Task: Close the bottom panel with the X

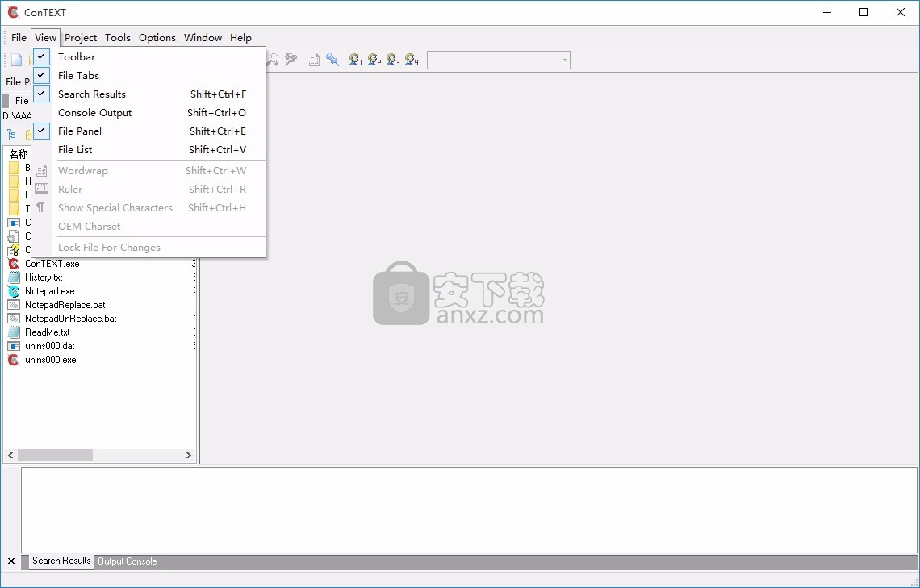Action: point(11,561)
